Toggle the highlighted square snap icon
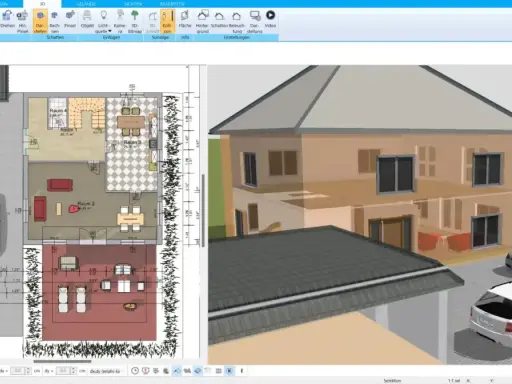This screenshot has width=512, height=384. [x=229, y=371]
